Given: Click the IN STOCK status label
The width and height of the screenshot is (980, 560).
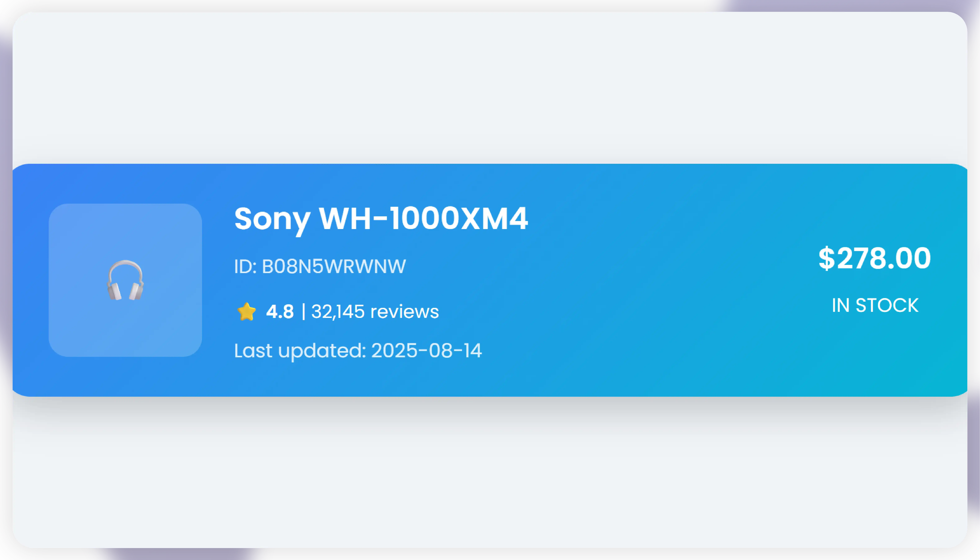Looking at the screenshot, I should point(875,305).
